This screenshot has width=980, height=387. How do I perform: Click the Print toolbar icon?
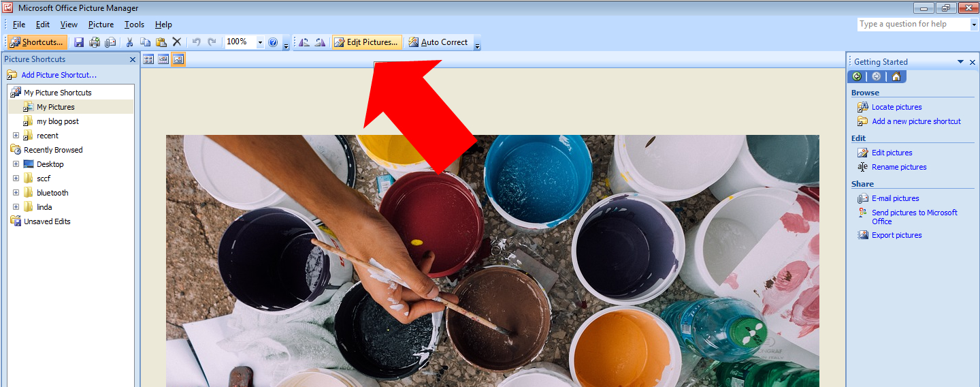pyautogui.click(x=95, y=42)
